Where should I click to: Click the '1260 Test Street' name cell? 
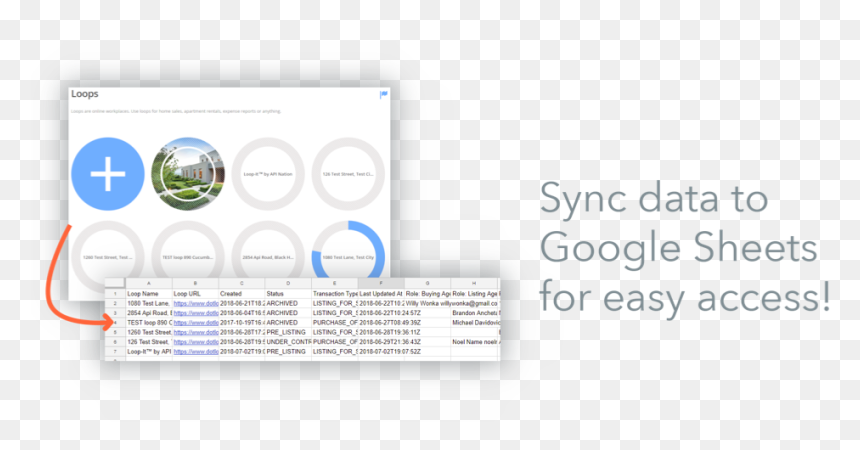tap(149, 332)
